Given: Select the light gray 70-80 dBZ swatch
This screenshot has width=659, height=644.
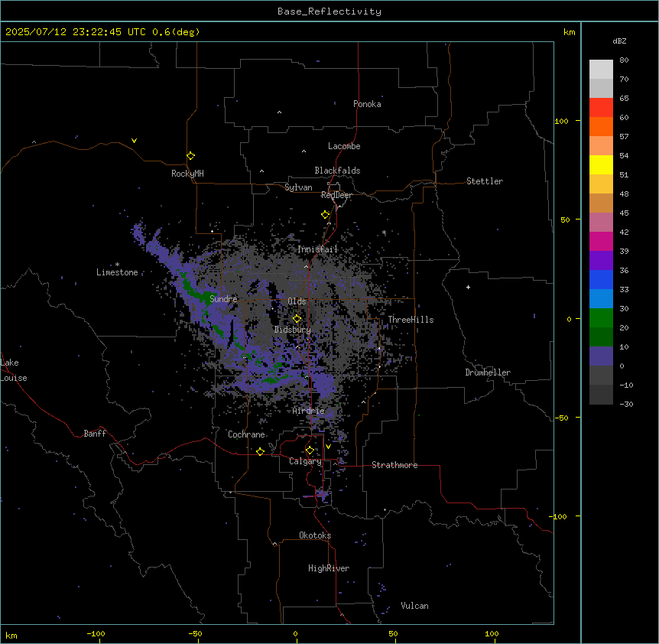Looking at the screenshot, I should pyautogui.click(x=601, y=69).
